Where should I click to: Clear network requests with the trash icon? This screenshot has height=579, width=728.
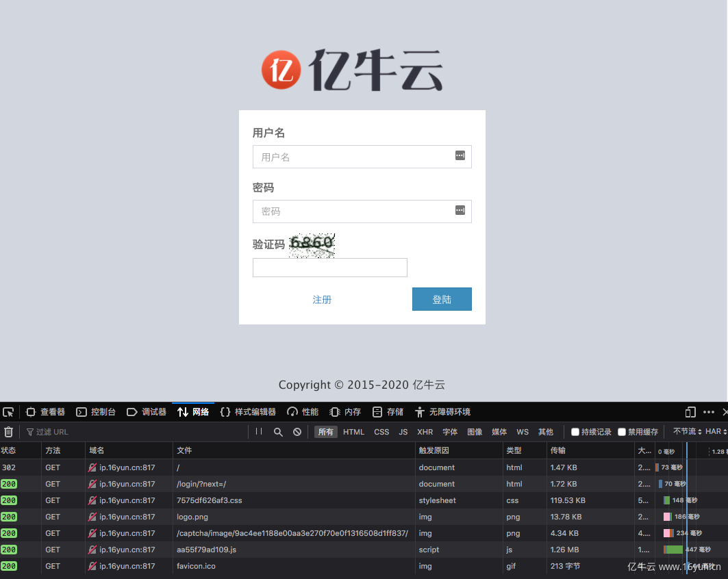tap(9, 431)
